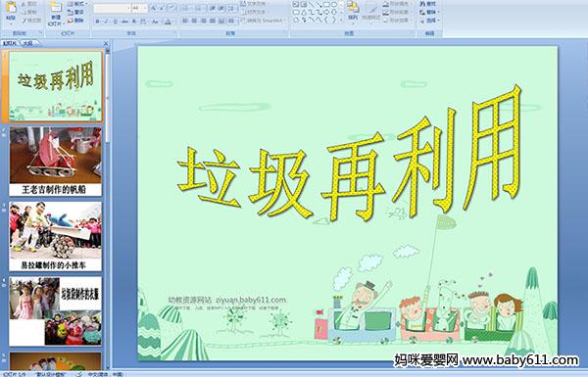Viewport: 588px width, 377px height.
Task: Click the font color icon
Action: click(168, 22)
